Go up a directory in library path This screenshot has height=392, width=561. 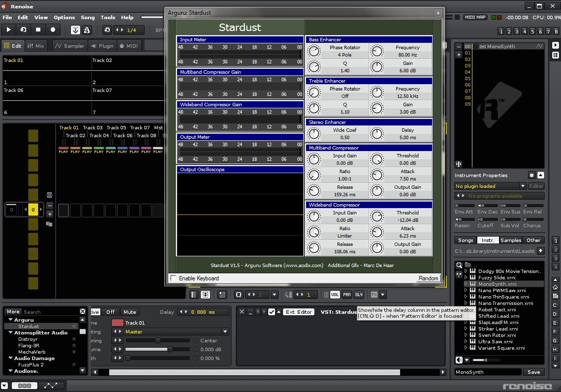click(x=541, y=251)
